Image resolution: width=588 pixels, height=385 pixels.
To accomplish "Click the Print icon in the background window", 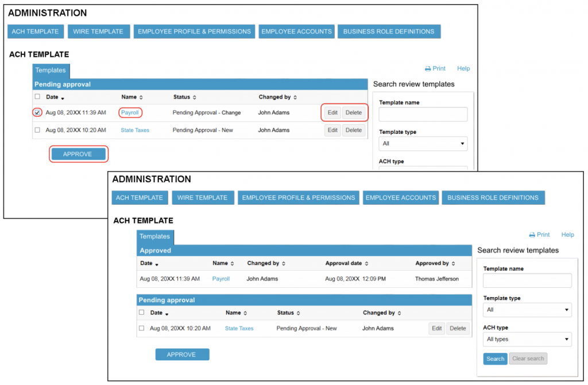I will pyautogui.click(x=428, y=69).
